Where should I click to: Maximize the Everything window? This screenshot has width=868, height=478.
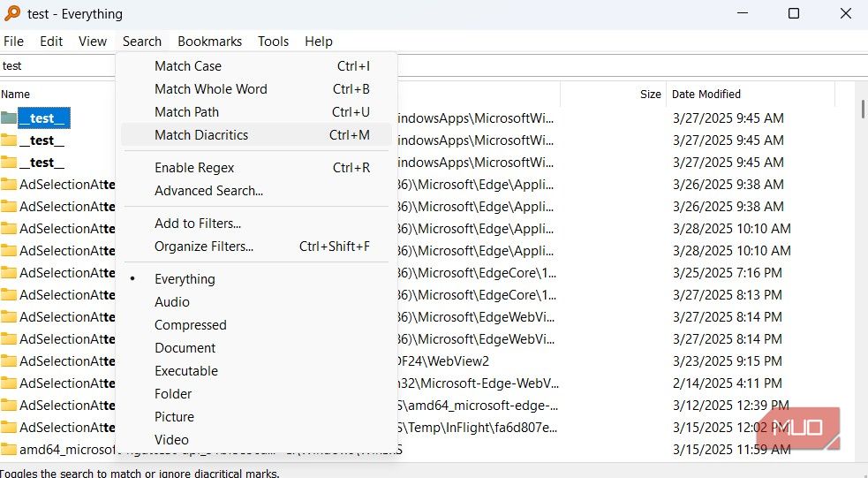click(794, 13)
